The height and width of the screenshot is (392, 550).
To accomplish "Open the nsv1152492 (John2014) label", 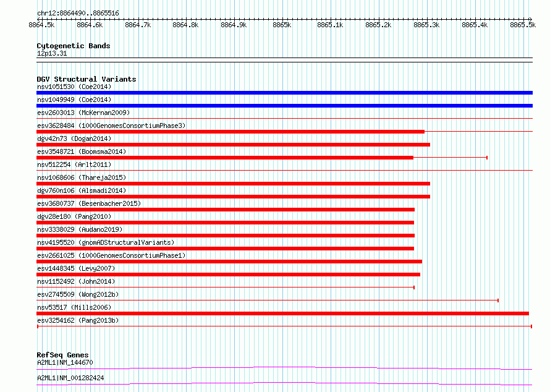I will 76,281.
